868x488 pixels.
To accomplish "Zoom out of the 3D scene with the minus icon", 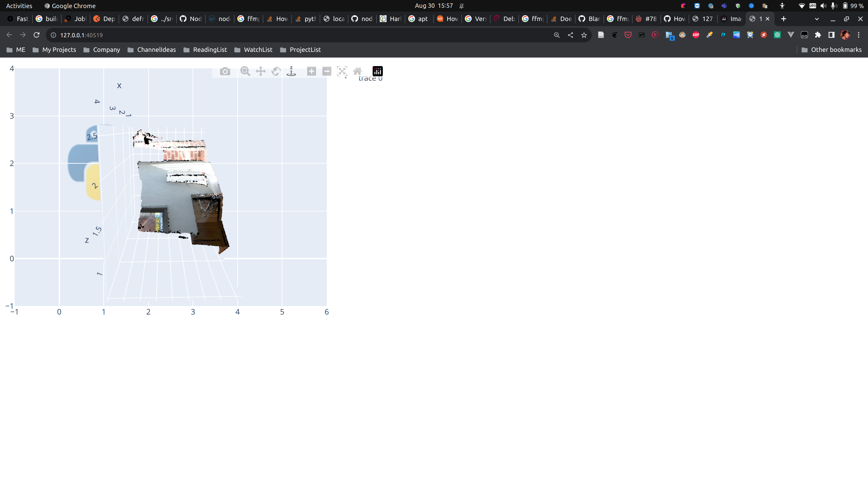I will tap(327, 71).
